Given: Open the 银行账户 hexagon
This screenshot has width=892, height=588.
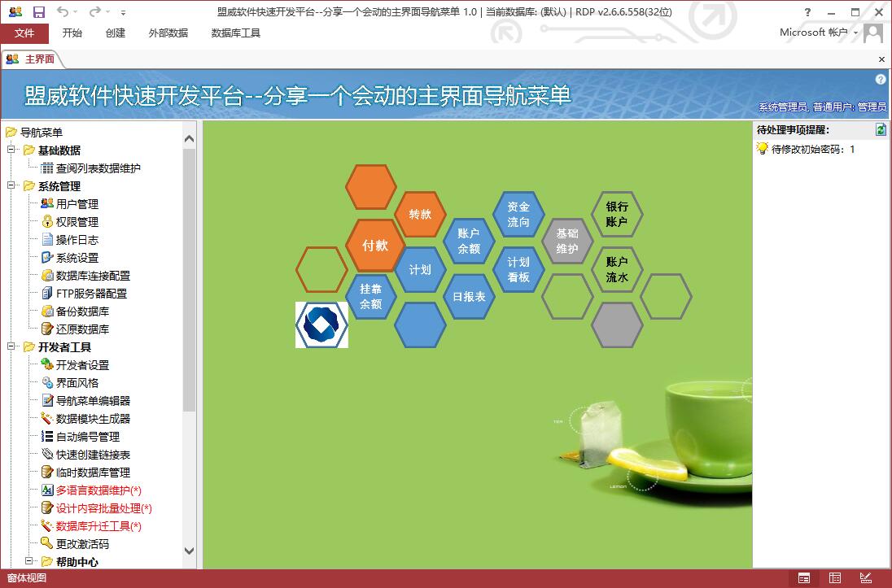Looking at the screenshot, I should pyautogui.click(x=617, y=215).
